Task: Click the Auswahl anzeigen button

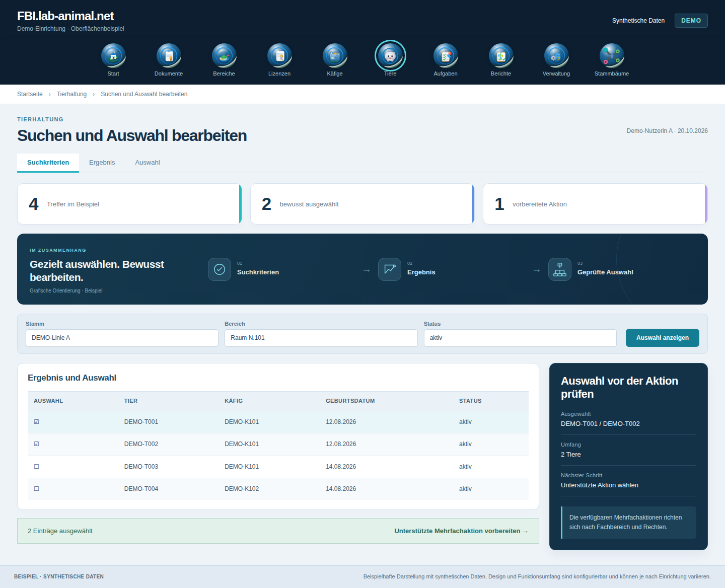Action: 663,338
